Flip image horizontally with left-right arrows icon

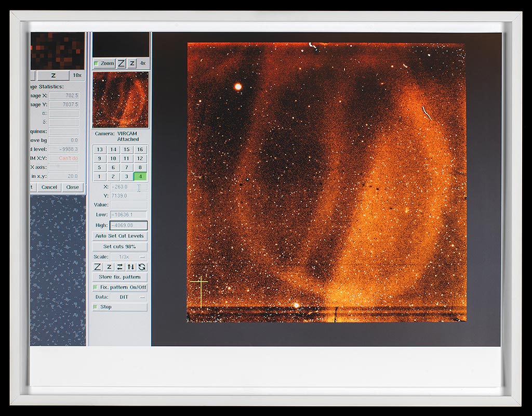click(x=120, y=267)
